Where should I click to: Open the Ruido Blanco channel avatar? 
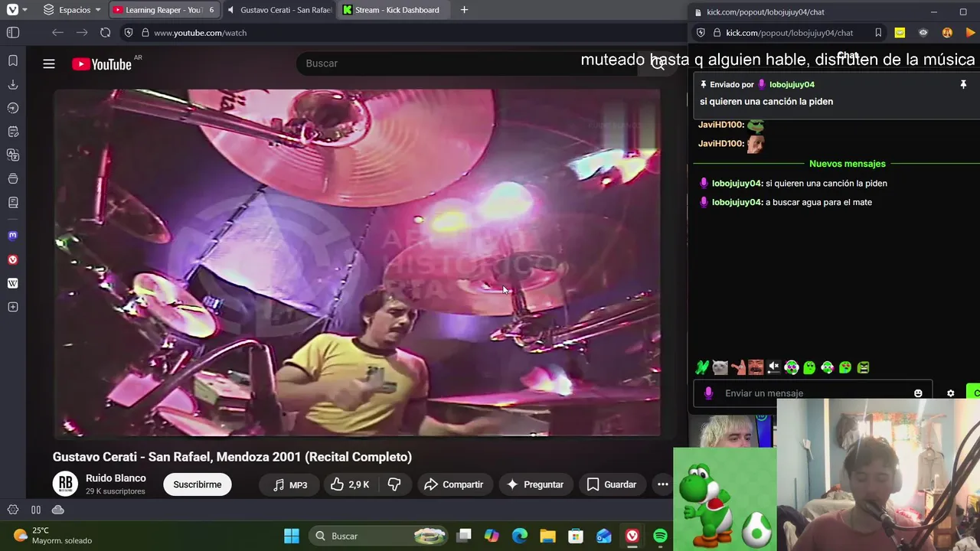click(65, 484)
